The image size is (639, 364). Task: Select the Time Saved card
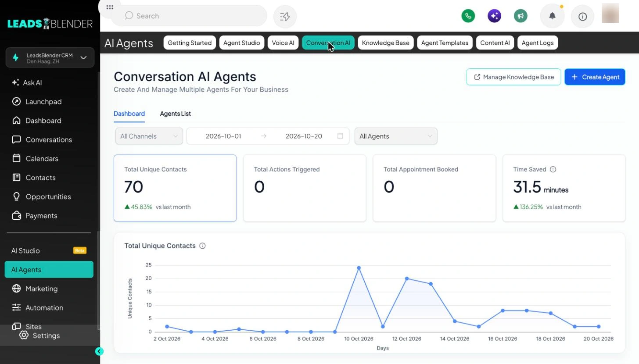pos(564,188)
